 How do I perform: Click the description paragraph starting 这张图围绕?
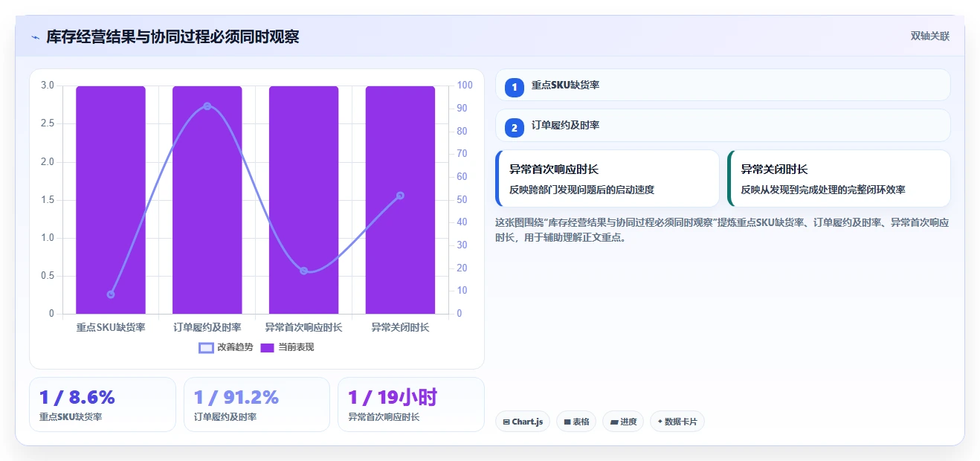click(722, 230)
